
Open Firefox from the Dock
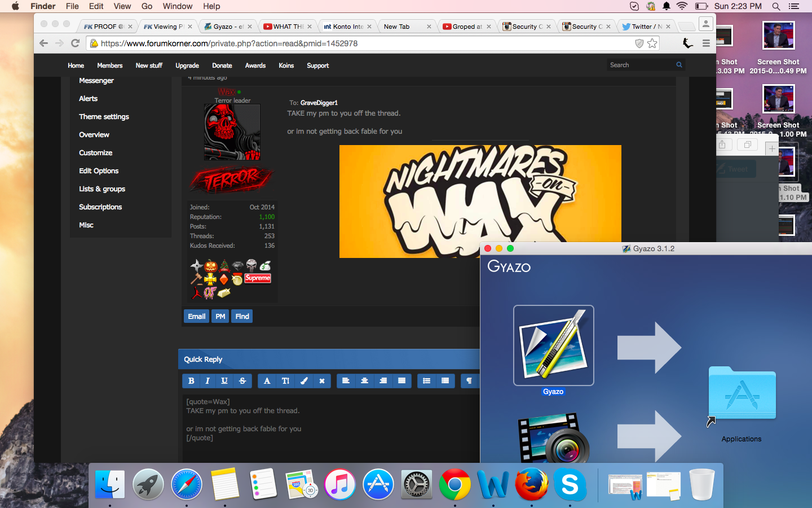pyautogui.click(x=532, y=484)
